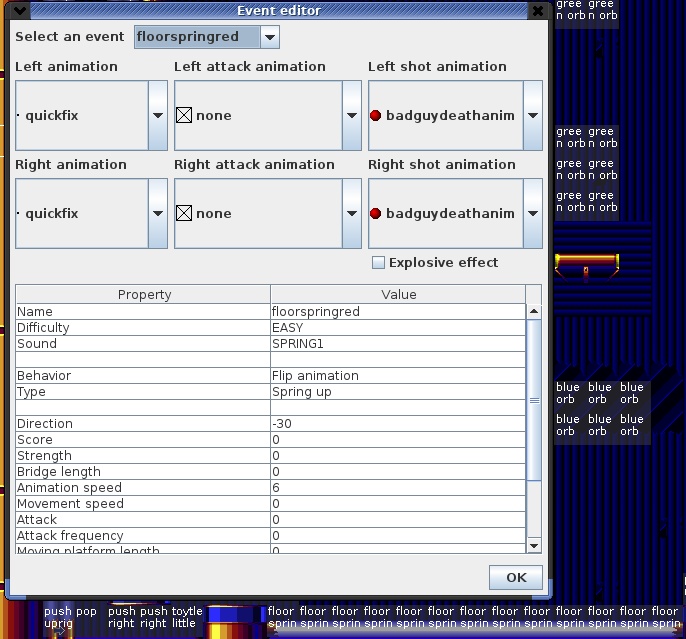Select the Movement speed value cell

(398, 503)
